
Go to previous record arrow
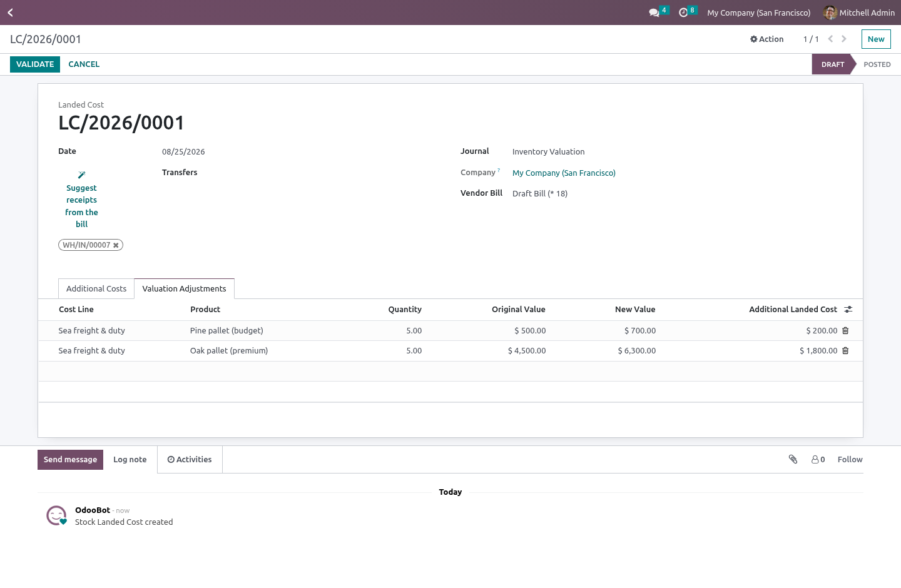click(x=830, y=39)
